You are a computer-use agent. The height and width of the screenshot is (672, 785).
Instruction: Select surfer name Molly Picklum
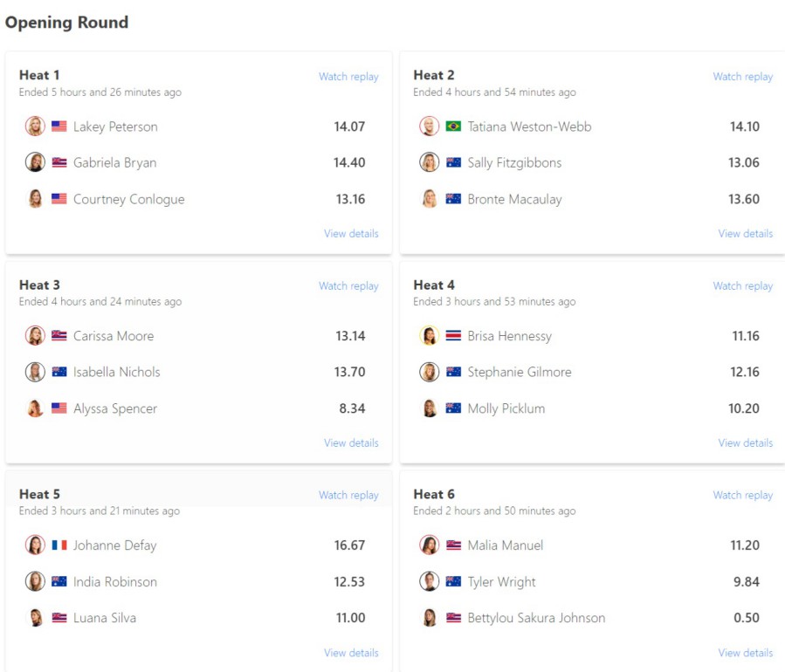(506, 408)
